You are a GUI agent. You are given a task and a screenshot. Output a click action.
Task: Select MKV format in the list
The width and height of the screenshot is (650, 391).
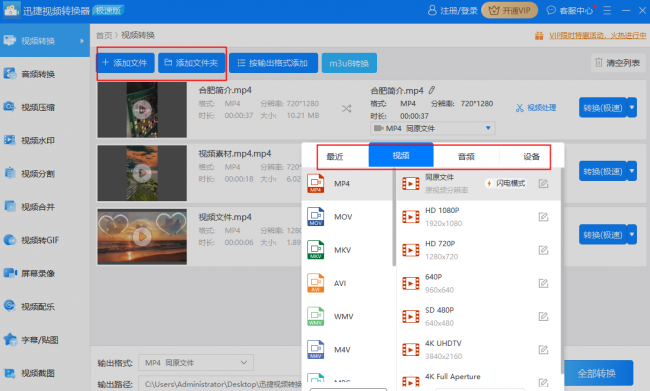point(347,250)
